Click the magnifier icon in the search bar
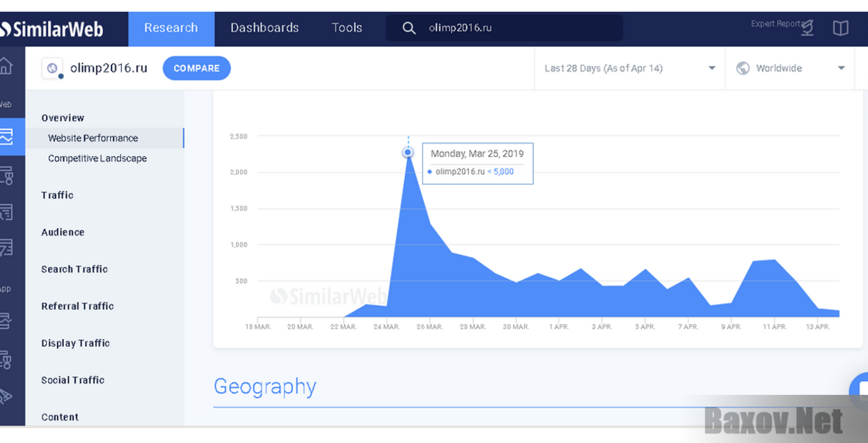 (409, 28)
